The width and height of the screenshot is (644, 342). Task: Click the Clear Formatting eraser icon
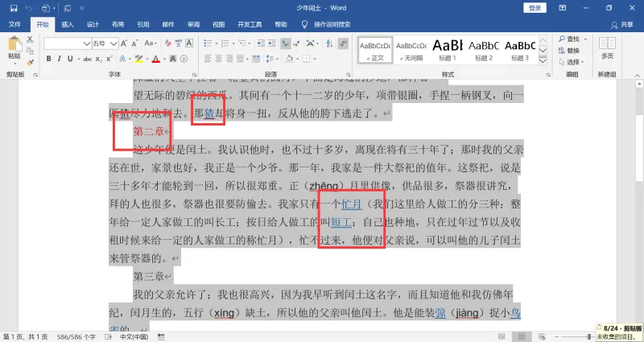click(x=167, y=43)
